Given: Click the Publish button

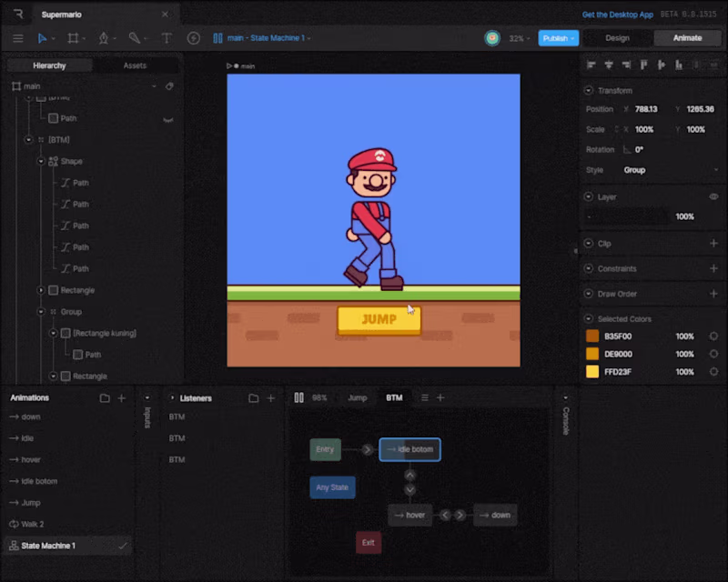Looking at the screenshot, I should point(558,38).
